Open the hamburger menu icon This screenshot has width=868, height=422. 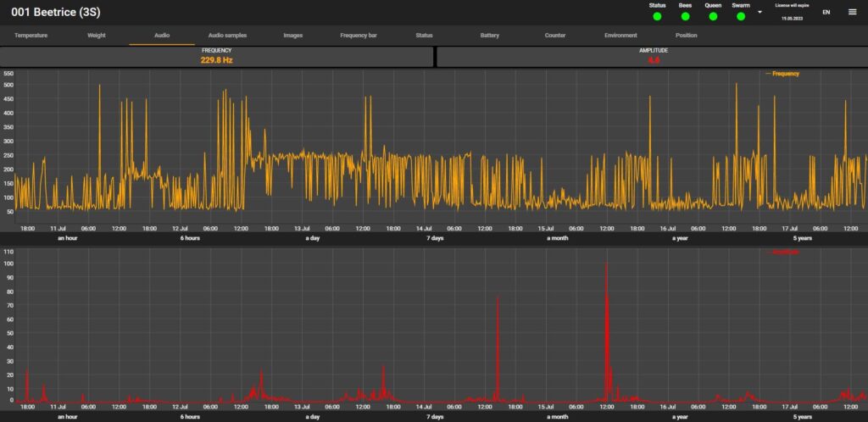pyautogui.click(x=852, y=12)
